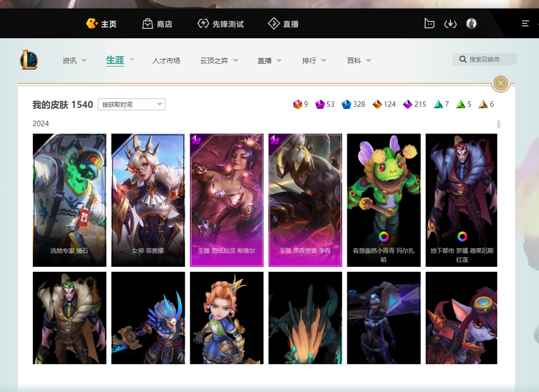Select the green-haired fur coat skin thumbnail
Screen dimensions: 539x392
coord(69,318)
